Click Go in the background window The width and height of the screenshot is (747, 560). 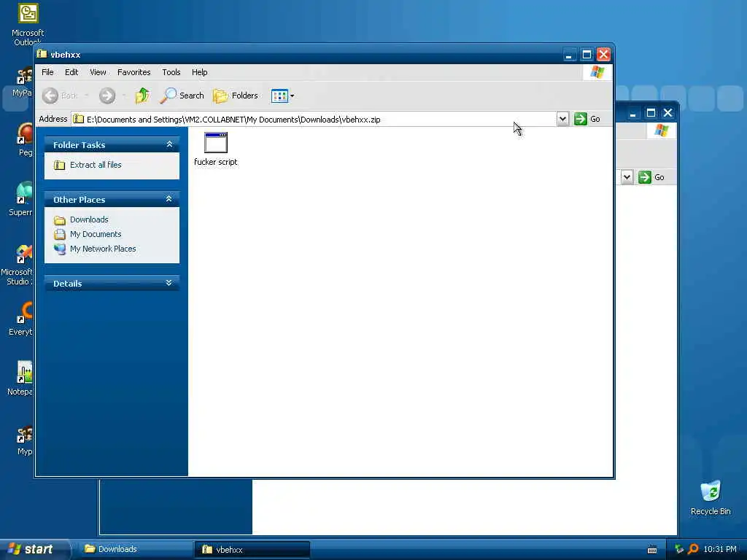[x=651, y=177]
